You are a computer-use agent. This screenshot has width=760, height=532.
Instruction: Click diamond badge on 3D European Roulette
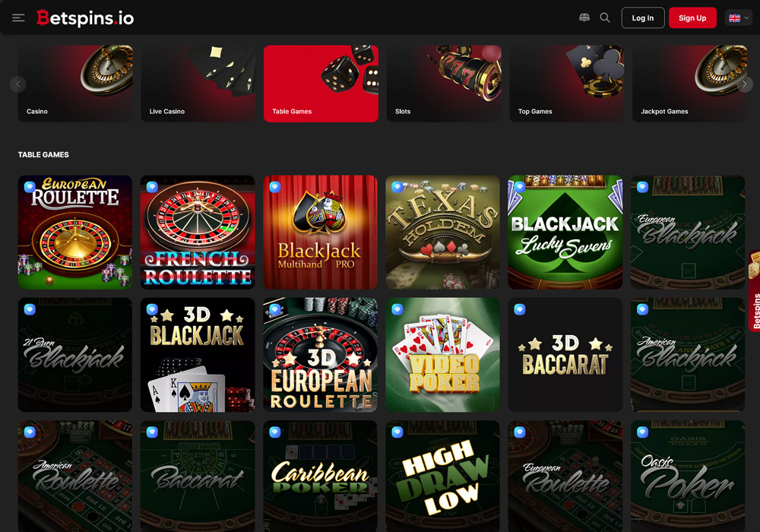pyautogui.click(x=275, y=309)
